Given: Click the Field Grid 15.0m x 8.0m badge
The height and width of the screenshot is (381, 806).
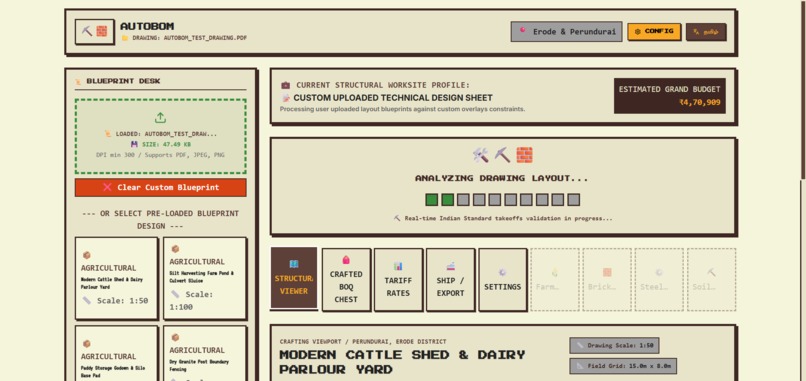Looking at the screenshot, I should pyautogui.click(x=622, y=366).
